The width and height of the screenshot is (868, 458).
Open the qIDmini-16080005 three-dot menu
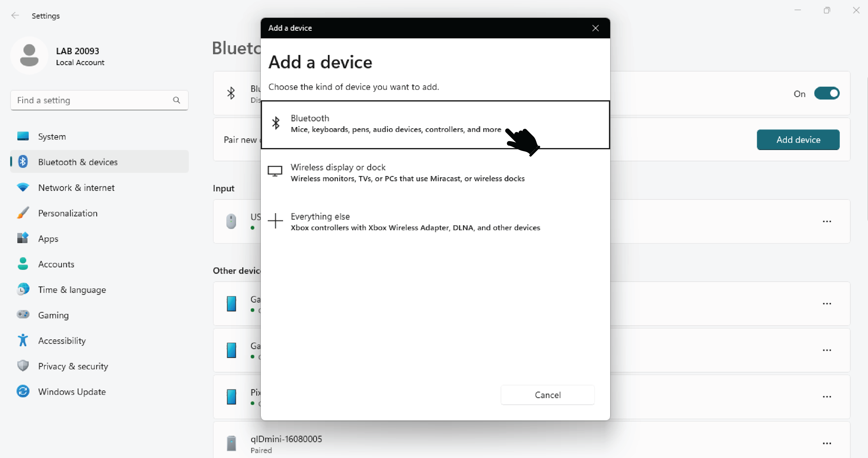[x=826, y=443]
